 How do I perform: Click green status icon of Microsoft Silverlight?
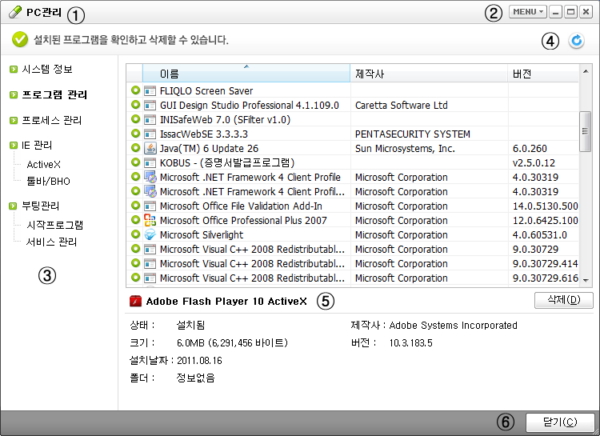coord(135,234)
